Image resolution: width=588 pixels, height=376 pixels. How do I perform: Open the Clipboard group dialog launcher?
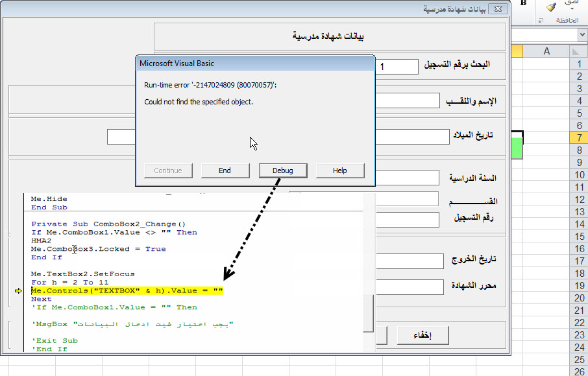tap(541, 21)
